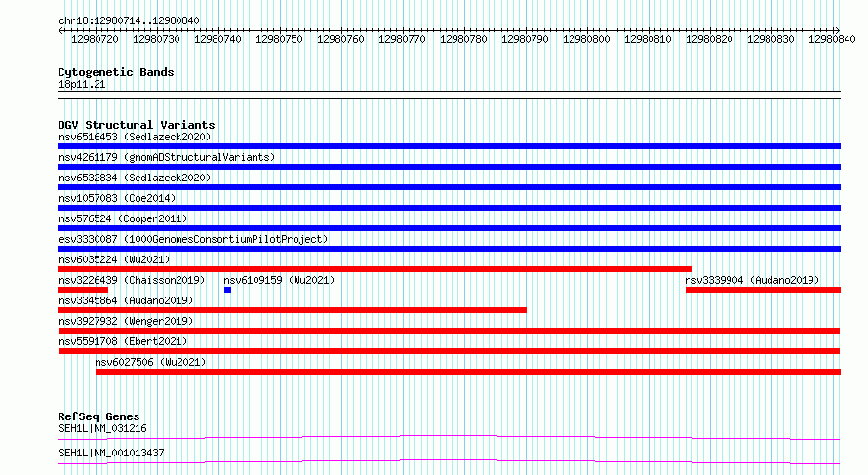Select the nsv6532834 blue variant bar
868x475 pixels.
(449, 187)
